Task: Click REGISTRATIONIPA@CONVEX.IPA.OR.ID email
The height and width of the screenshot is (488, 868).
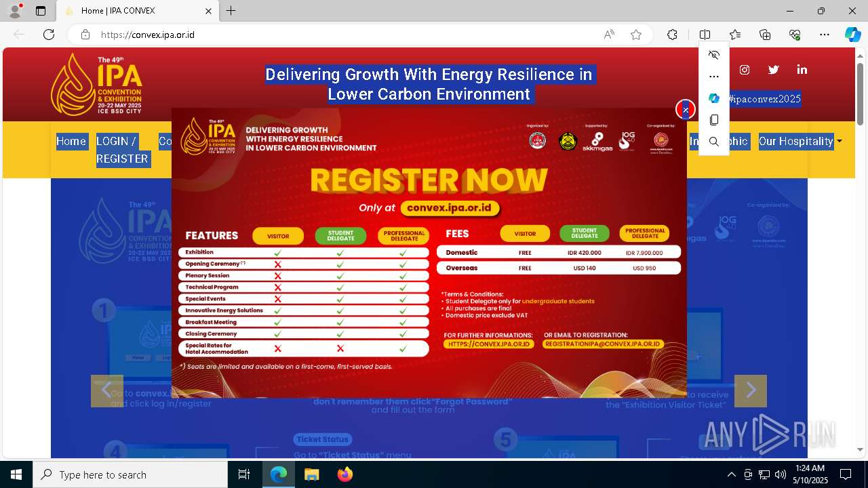Action: 603,344
